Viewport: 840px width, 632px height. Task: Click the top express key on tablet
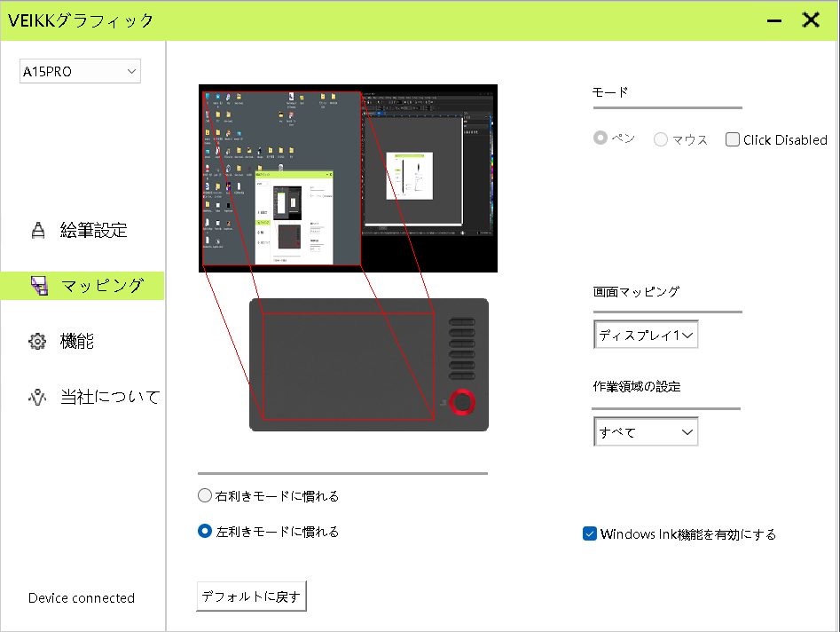click(x=462, y=322)
